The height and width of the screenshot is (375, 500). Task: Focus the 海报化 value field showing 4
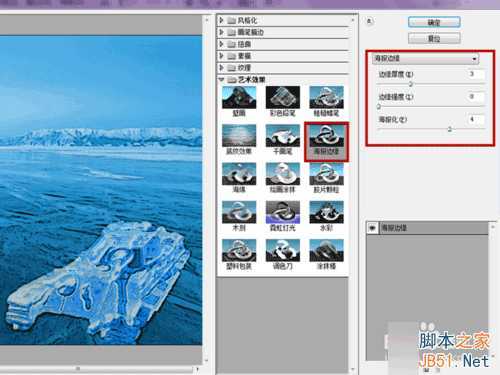point(476,119)
